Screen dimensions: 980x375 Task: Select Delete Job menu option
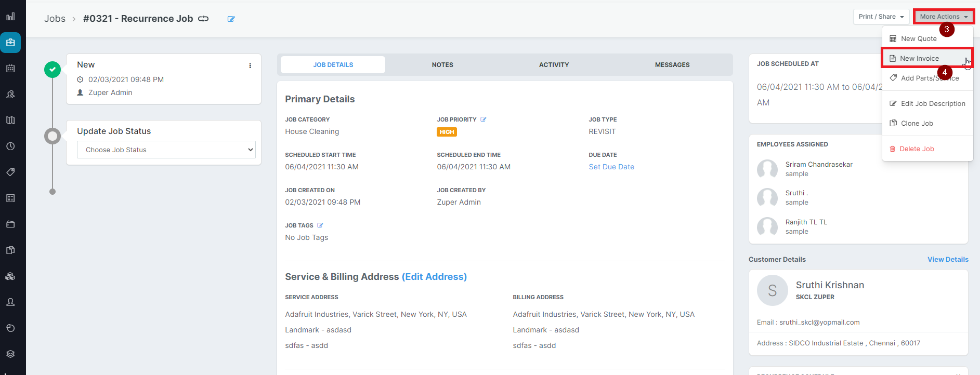click(x=916, y=149)
